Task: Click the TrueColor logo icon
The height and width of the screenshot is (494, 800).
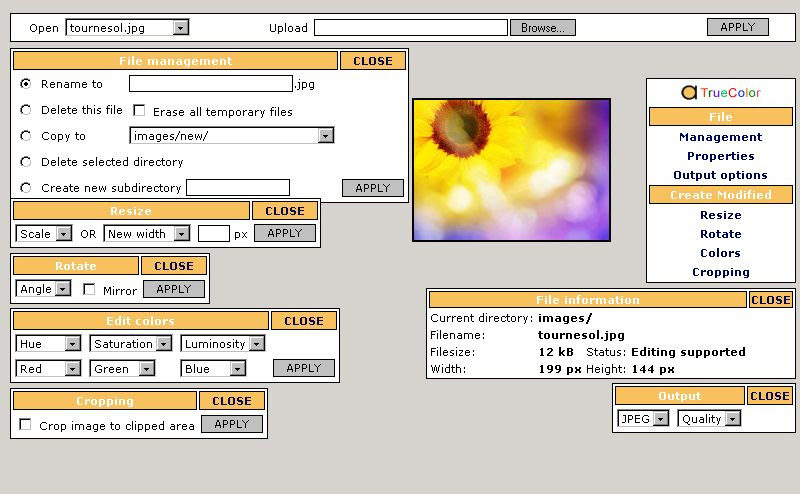Action: coord(689,93)
